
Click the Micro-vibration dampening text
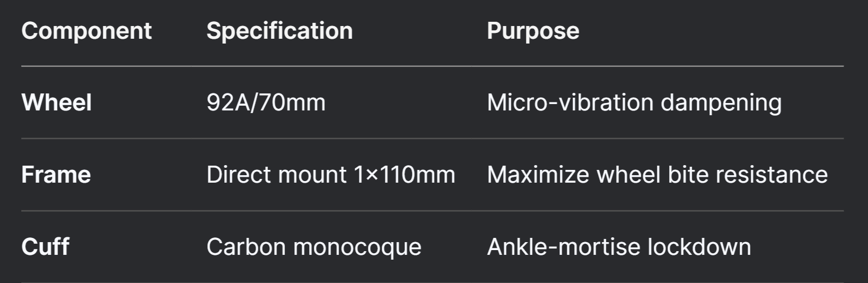coord(634,103)
